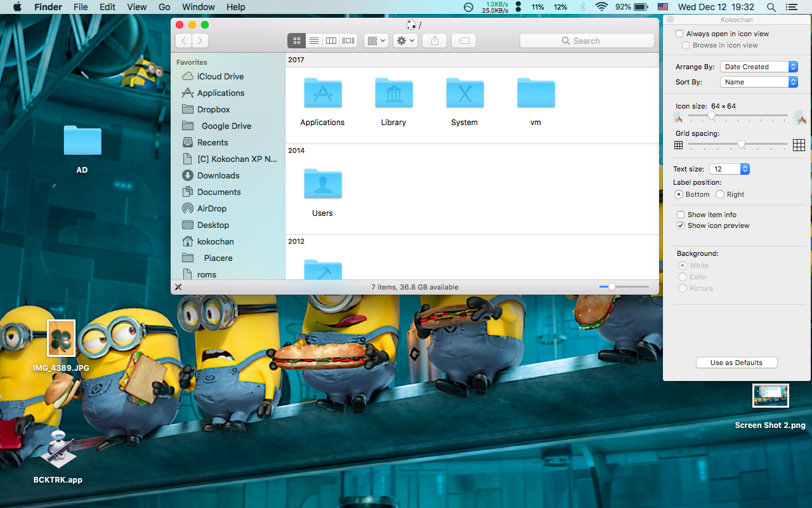Open Spotlight search in menu bar

771,7
